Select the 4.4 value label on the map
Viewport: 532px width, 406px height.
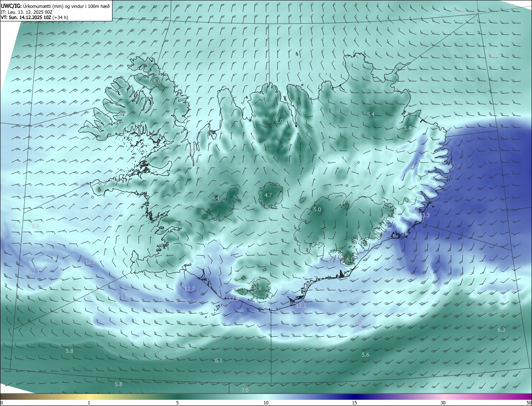[216, 198]
